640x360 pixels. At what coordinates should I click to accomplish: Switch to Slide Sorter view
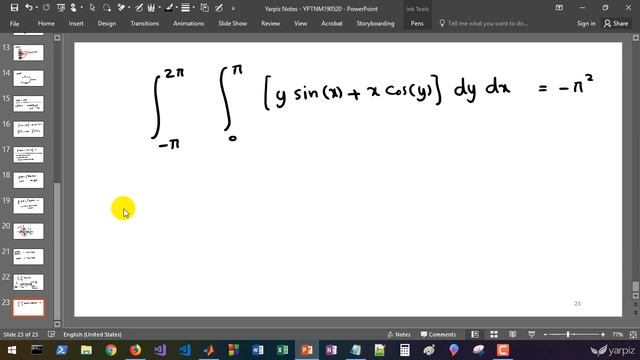pos(494,334)
